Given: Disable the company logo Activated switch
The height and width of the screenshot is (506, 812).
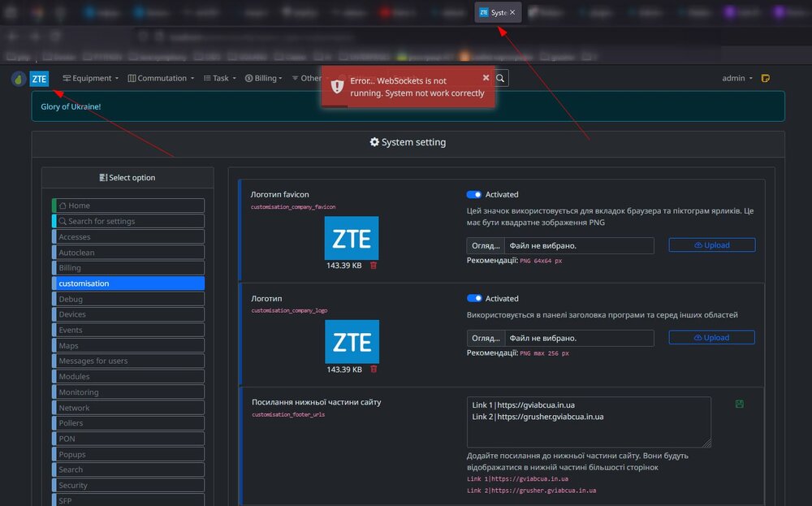Looking at the screenshot, I should click(x=474, y=299).
